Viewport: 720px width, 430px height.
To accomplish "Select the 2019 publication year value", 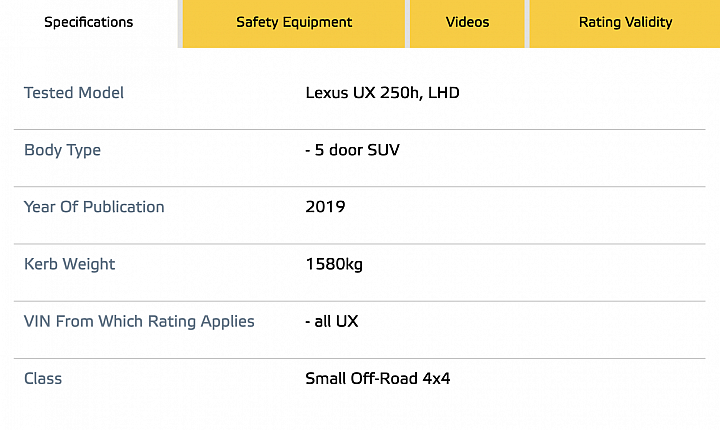I will point(325,207).
